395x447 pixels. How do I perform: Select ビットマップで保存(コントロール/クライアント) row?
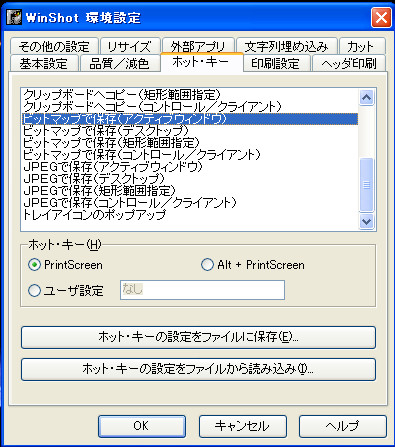click(x=190, y=155)
